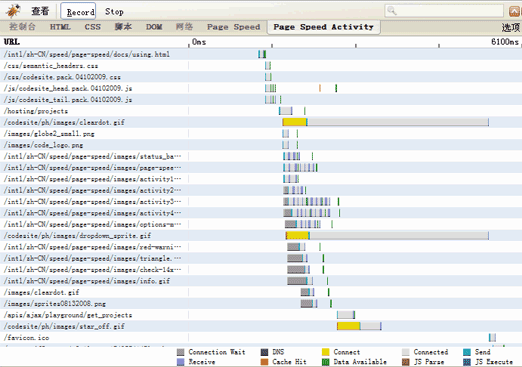Select the images/status_ba… URL row
522x367 pixels.
coord(261,156)
